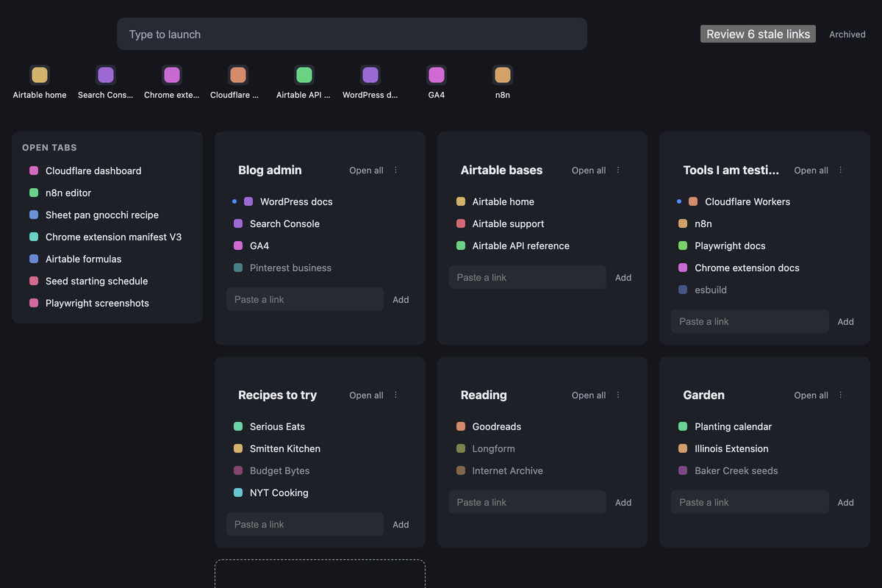Click Open all in Airtable bases
The height and width of the screenshot is (588, 882).
(x=589, y=171)
